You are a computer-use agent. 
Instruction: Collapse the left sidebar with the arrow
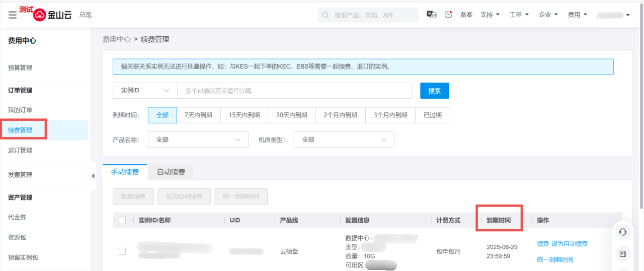point(93,176)
